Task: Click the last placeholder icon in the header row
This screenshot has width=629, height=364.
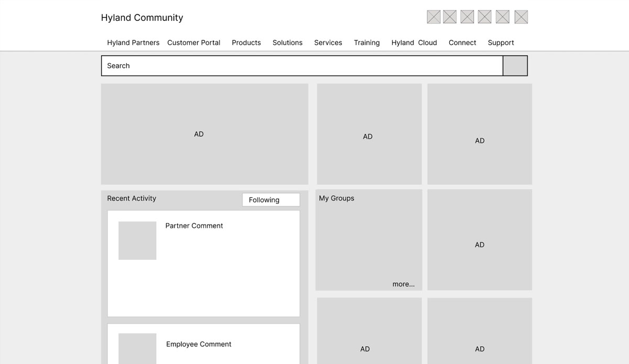Action: coord(520,16)
